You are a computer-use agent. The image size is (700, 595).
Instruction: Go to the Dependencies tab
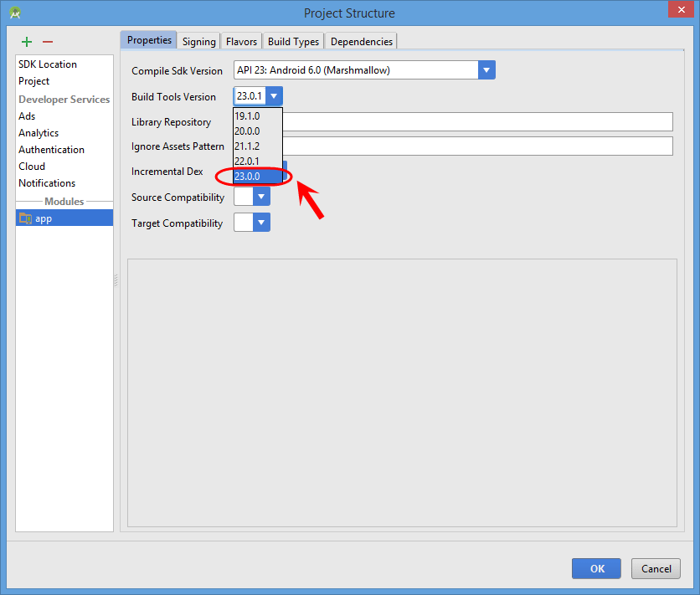click(x=361, y=42)
